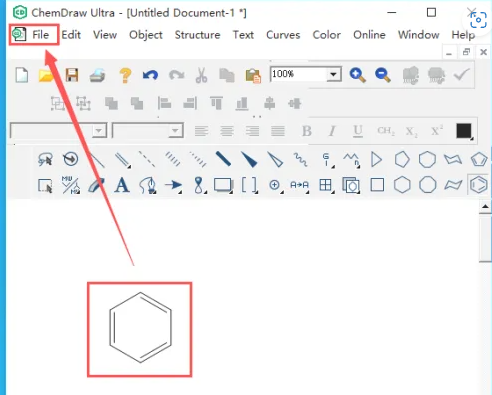Screen dimensions: 492x395
Task: Expand the font size dropdown
Action: tap(175, 131)
